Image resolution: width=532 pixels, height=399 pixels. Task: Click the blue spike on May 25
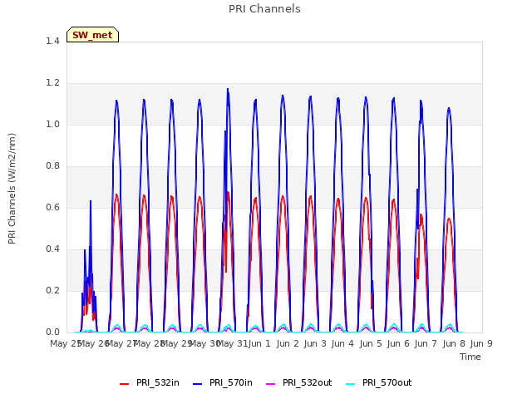[91, 201]
